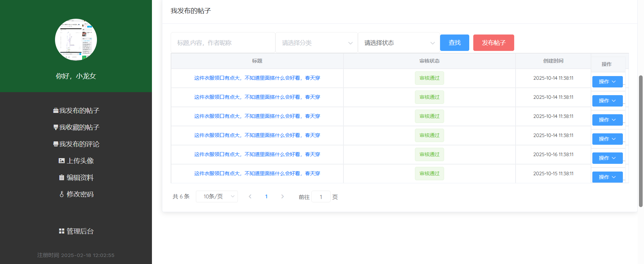The image size is (644, 264).
Task: Click 审核通过 tag in the second row
Action: (429, 97)
